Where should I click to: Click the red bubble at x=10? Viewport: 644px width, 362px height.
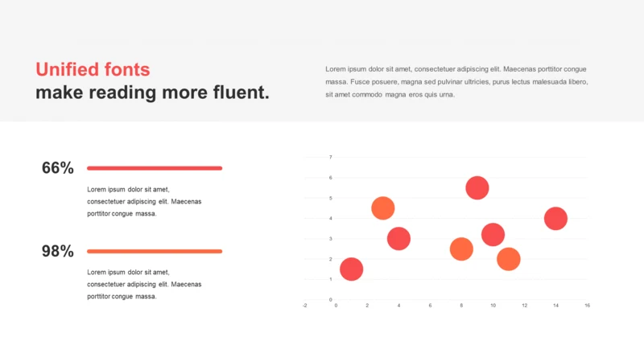[x=493, y=235]
